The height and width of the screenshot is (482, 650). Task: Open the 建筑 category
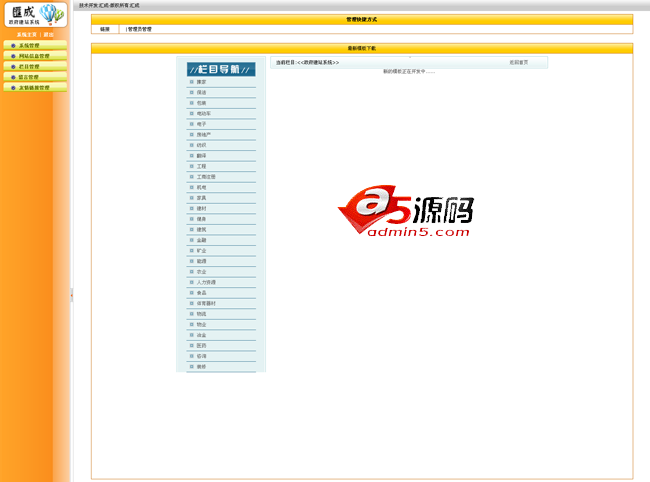click(201, 229)
